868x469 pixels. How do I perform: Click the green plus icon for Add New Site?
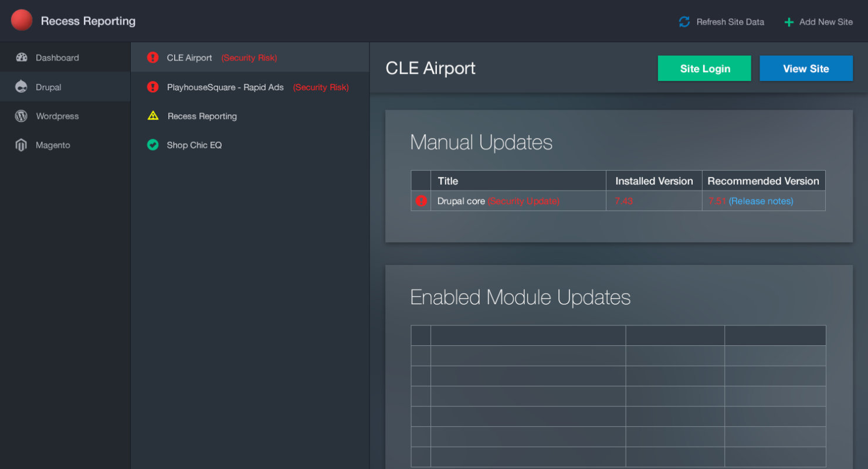(789, 22)
